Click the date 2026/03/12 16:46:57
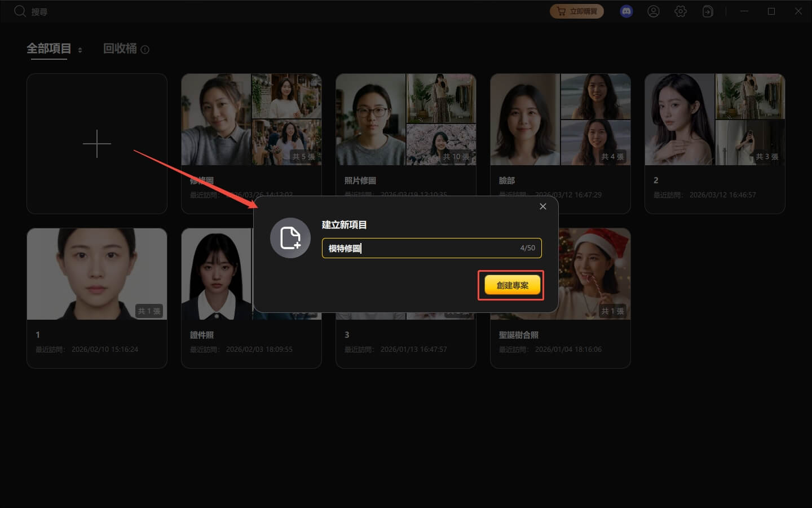812x508 pixels. [723, 195]
